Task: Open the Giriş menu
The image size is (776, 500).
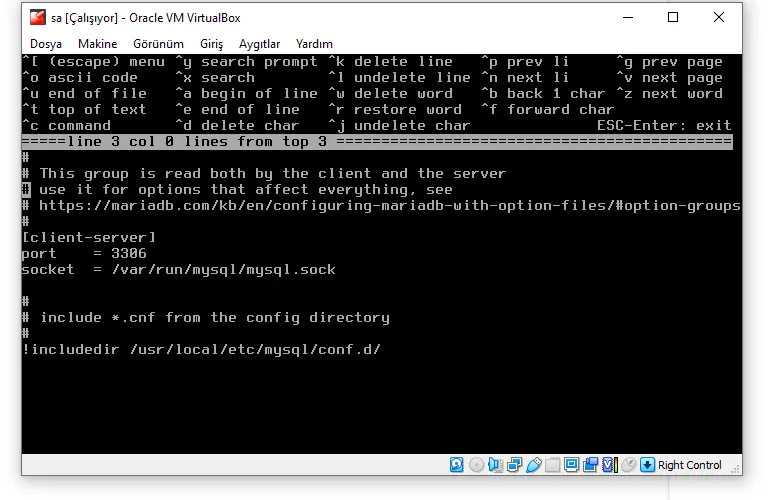Action: pyautogui.click(x=211, y=44)
